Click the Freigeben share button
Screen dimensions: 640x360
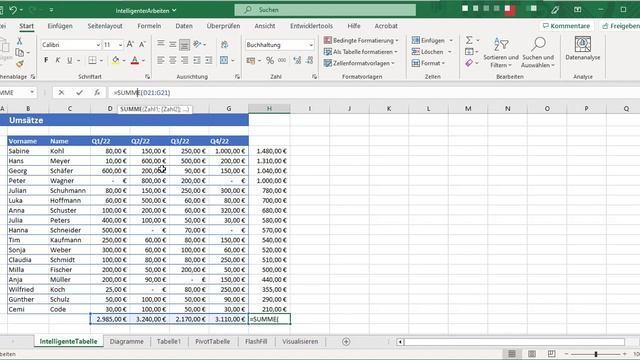click(620, 26)
